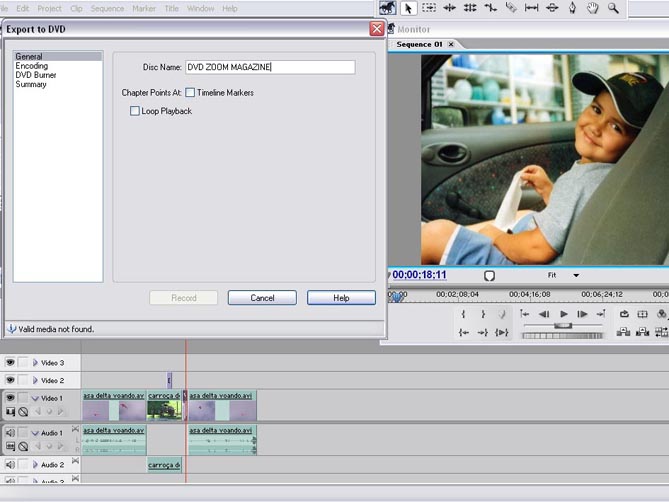Select the Zoom magnifier tool
The height and width of the screenshot is (502, 669).
(613, 8)
